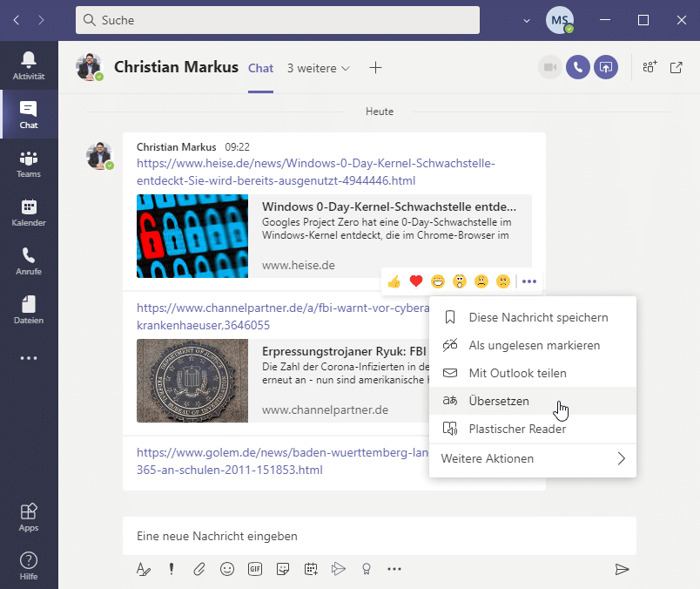This screenshot has width=700, height=589.
Task: React with a thumbs up
Action: click(x=394, y=281)
